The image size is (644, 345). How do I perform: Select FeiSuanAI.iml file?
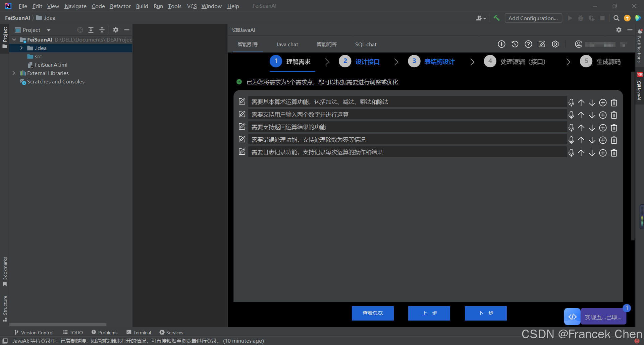51,65
